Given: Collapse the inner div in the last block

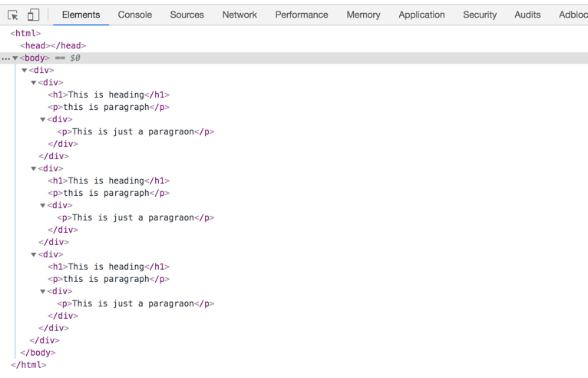Looking at the screenshot, I should 43,291.
